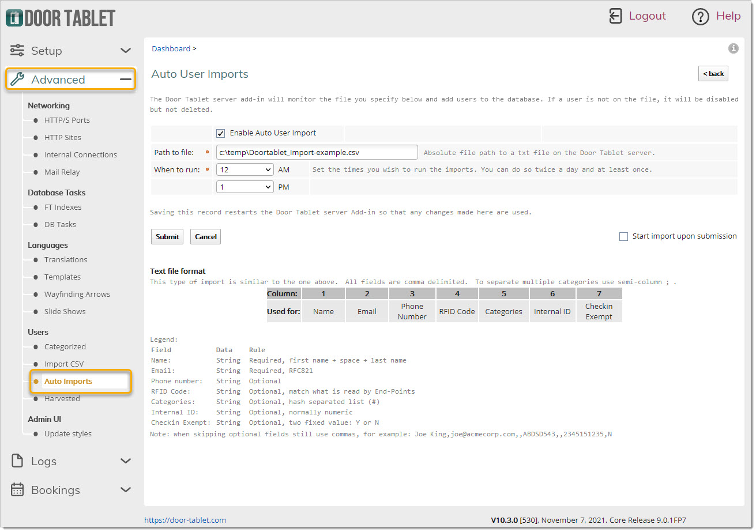Click the Advanced wrench icon
This screenshot has height=532, width=756.
(x=17, y=80)
